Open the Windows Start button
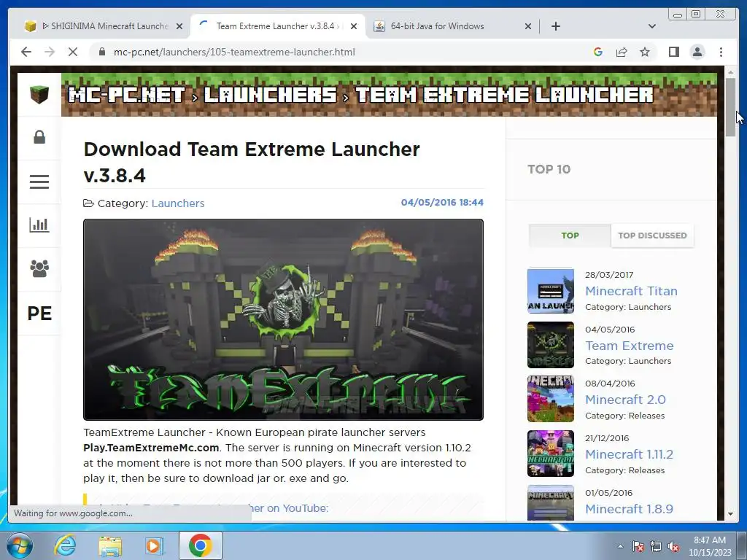The width and height of the screenshot is (747, 560). point(20,545)
